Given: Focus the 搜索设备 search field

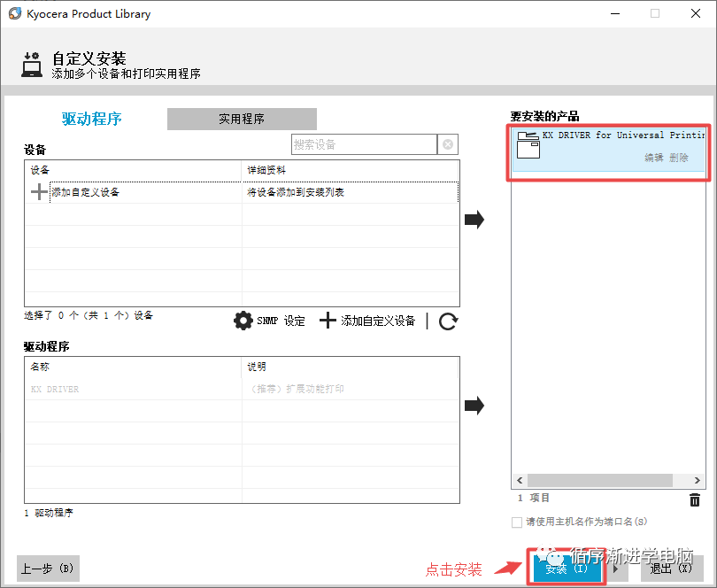Looking at the screenshot, I should click(x=364, y=144).
